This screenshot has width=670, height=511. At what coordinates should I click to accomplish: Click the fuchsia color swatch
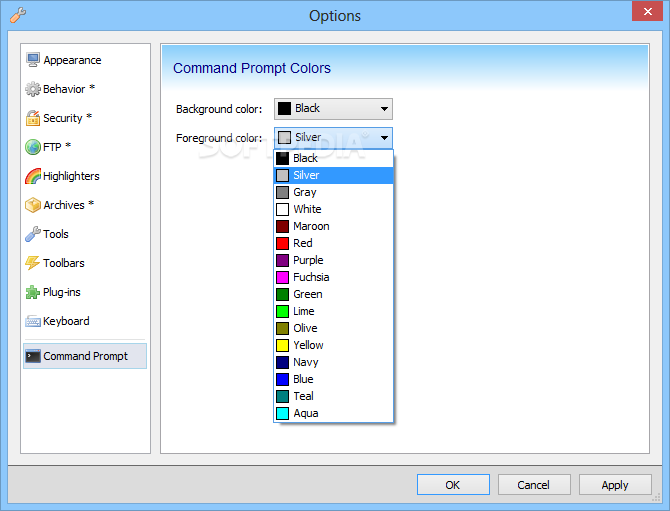point(282,277)
